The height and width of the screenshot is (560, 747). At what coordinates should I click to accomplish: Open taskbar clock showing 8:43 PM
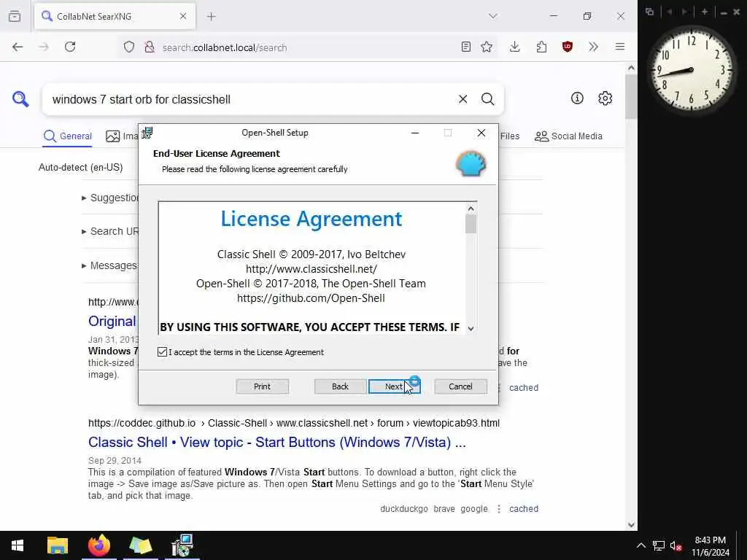click(711, 546)
